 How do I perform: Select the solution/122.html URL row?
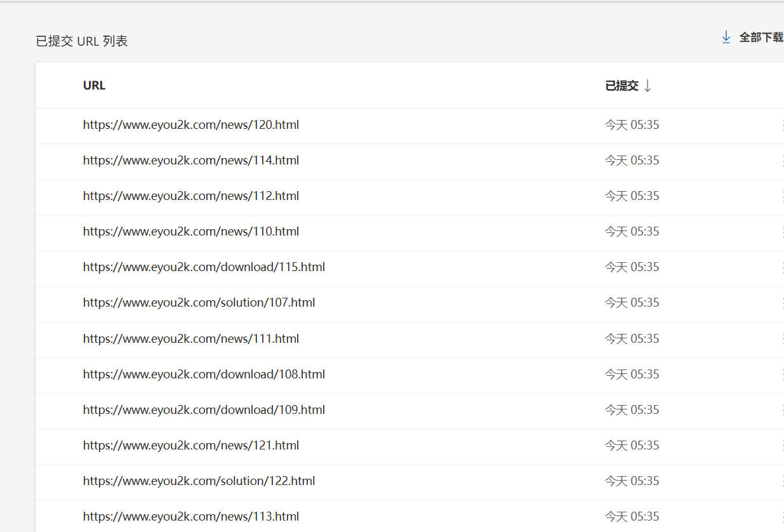[409, 482]
